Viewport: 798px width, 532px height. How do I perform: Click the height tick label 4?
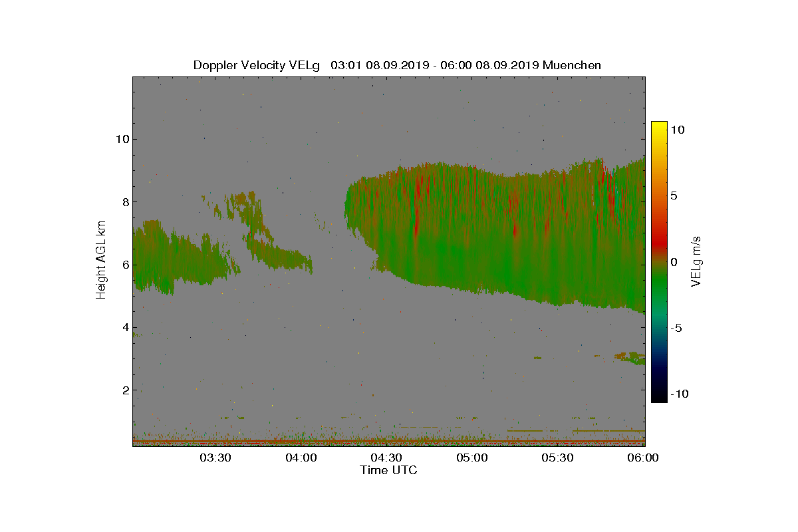pos(125,327)
